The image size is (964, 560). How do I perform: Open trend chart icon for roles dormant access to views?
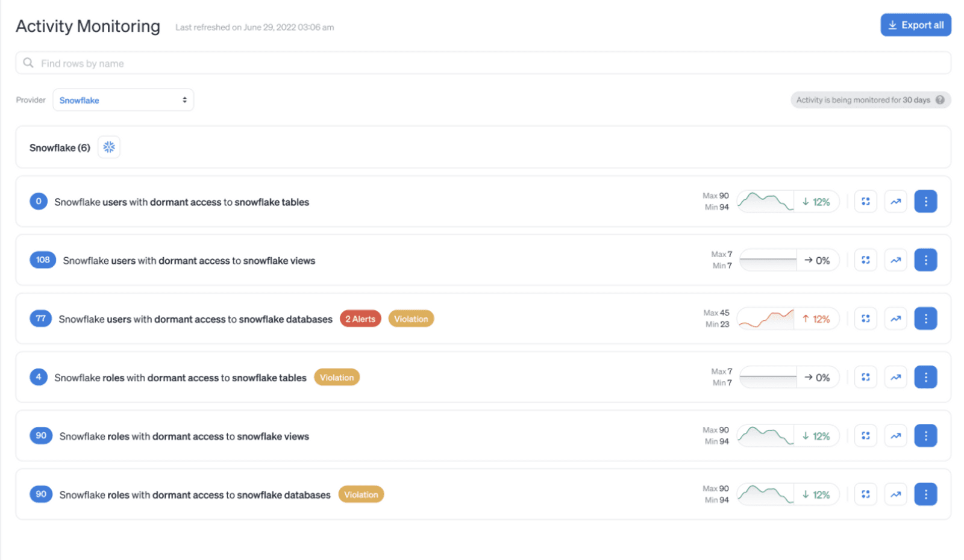[x=896, y=435]
